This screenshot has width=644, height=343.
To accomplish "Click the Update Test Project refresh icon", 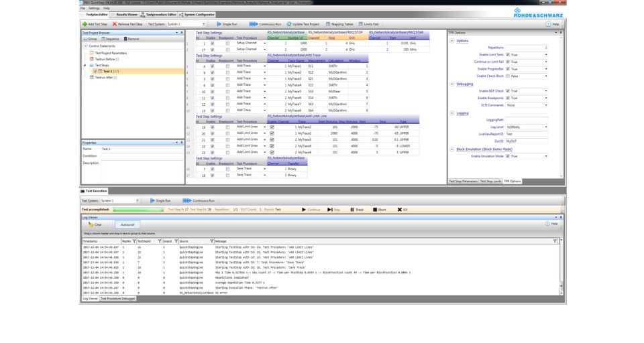I will [x=289, y=24].
